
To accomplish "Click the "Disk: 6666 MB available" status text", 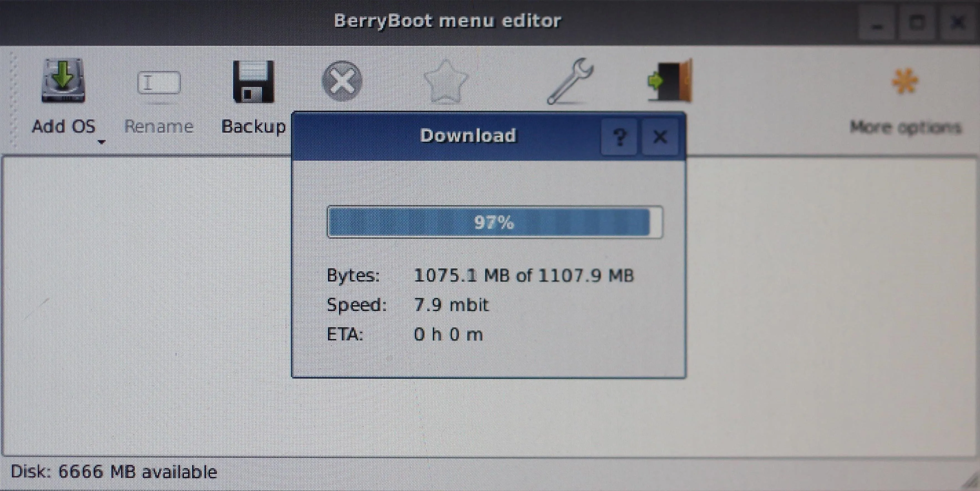I will (x=114, y=472).
